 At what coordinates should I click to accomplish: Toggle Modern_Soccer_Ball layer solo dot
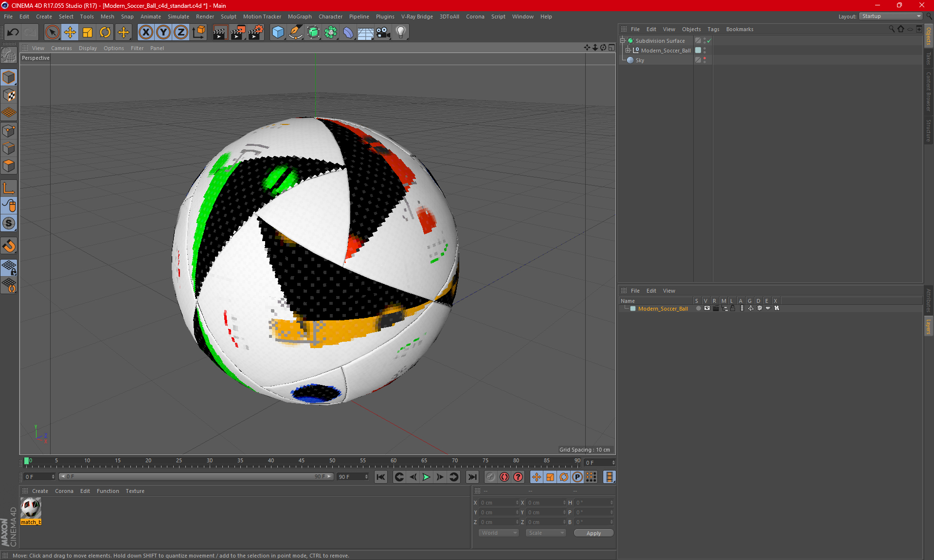coord(699,308)
